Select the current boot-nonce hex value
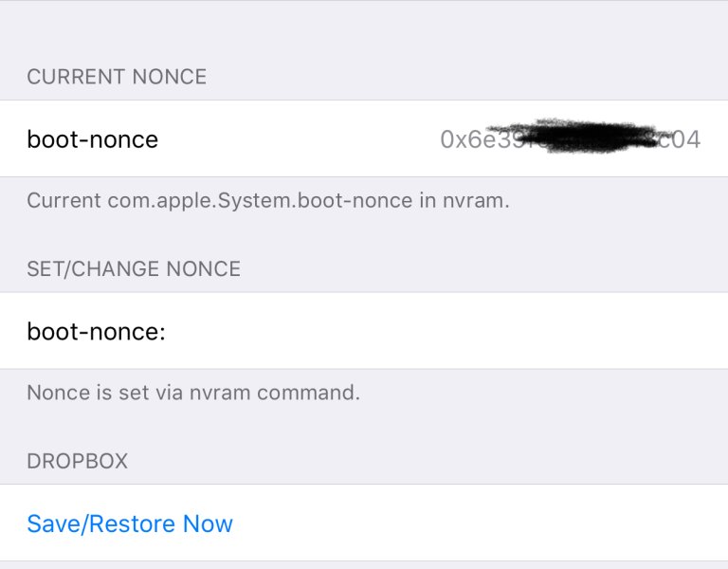 pos(570,140)
